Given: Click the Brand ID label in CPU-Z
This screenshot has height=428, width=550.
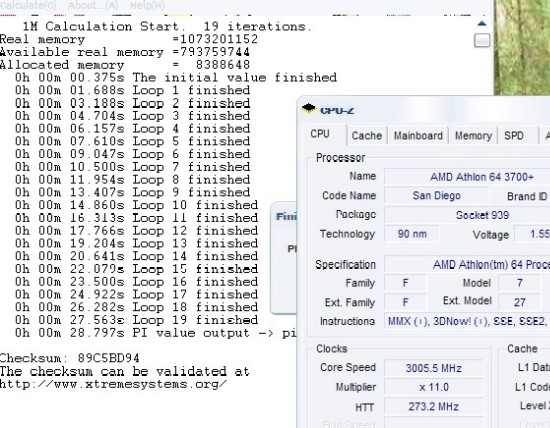Looking at the screenshot, I should click(x=527, y=196).
